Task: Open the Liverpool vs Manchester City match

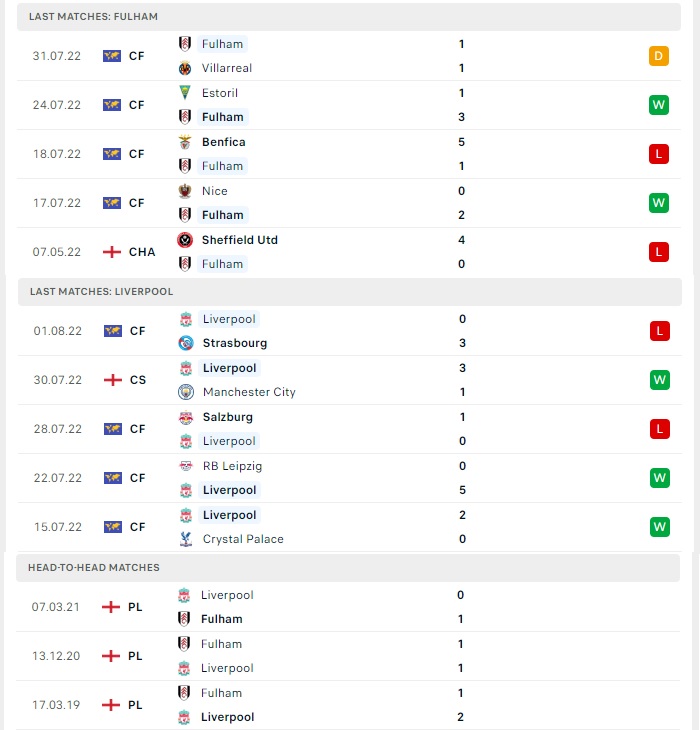Action: tap(350, 380)
